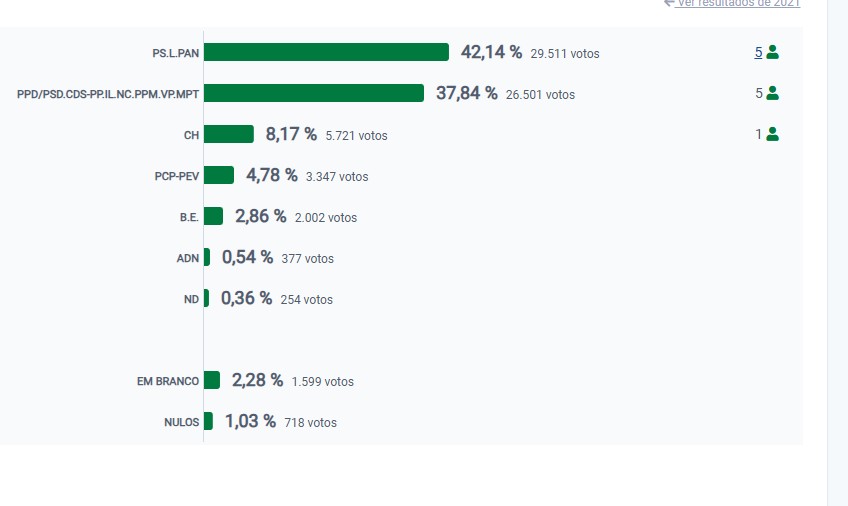Click the EM BRANCO result bar
This screenshot has width=848, height=506.
[x=212, y=380]
